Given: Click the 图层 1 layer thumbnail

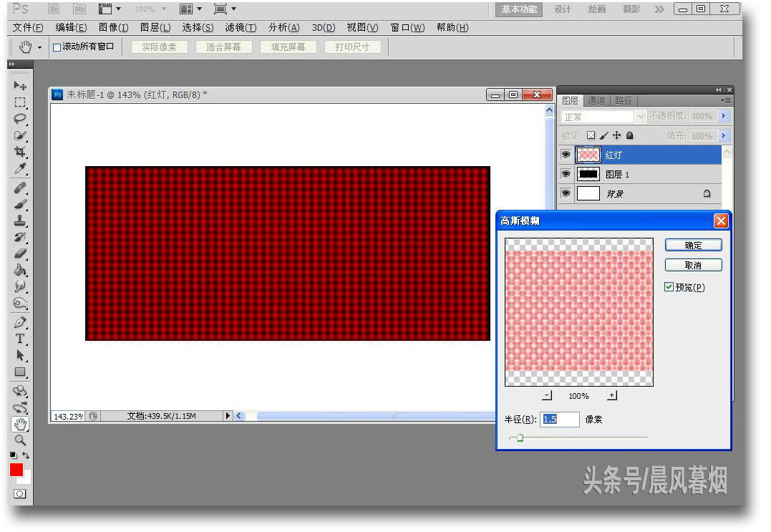Looking at the screenshot, I should [x=587, y=174].
